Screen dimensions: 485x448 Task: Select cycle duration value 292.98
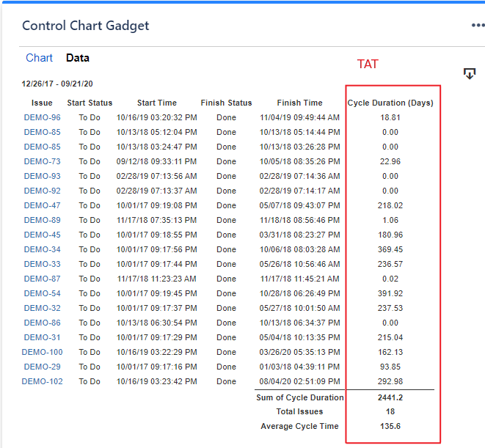click(390, 381)
